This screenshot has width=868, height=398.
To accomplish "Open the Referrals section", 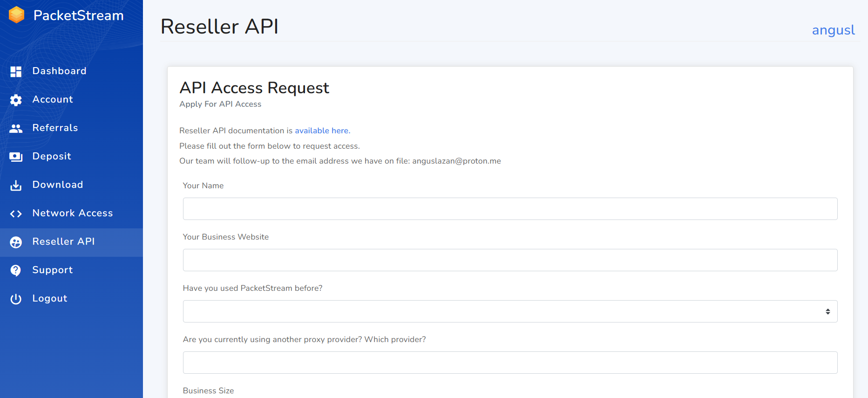I will point(71,128).
